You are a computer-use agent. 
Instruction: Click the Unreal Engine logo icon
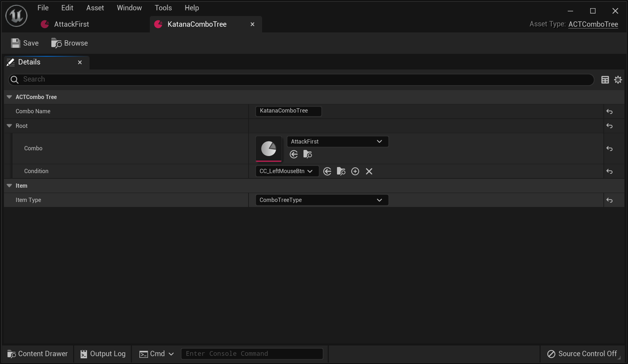(16, 16)
